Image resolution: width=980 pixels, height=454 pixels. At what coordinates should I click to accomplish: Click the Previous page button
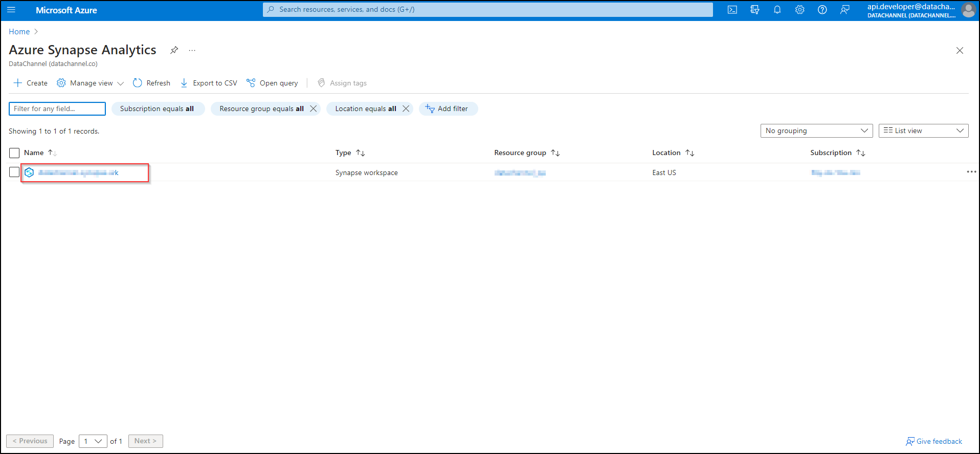point(30,441)
